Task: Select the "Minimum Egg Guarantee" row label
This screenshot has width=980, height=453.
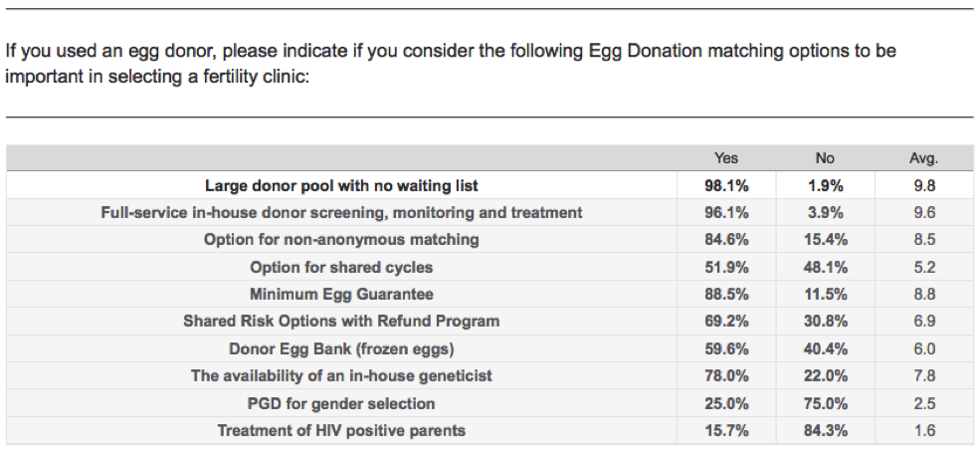Action: point(341,294)
